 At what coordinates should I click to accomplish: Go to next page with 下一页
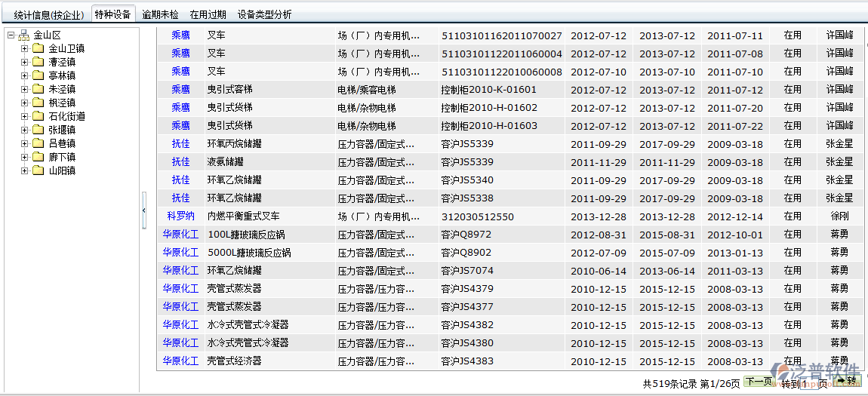point(759,382)
